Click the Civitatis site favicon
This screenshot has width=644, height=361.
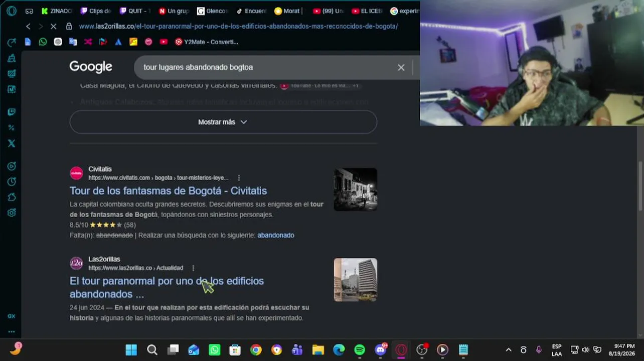[76, 173]
